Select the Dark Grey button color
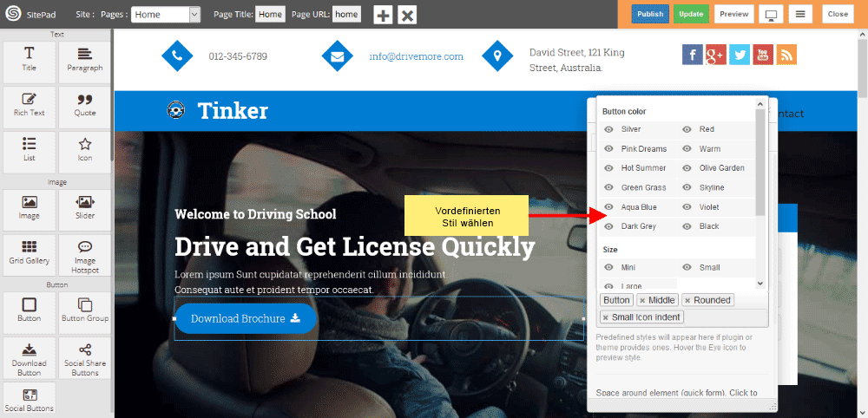 638,226
